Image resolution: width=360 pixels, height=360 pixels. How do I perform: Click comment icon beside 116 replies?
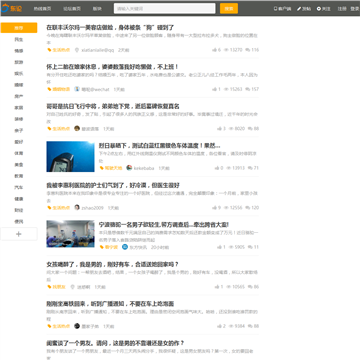[x=247, y=50]
